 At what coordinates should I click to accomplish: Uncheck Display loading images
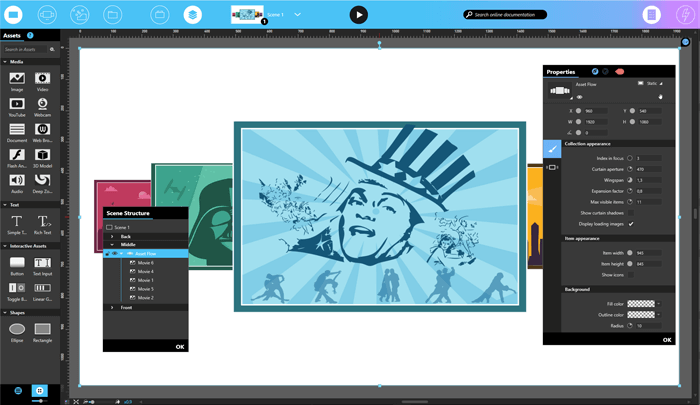pos(631,224)
